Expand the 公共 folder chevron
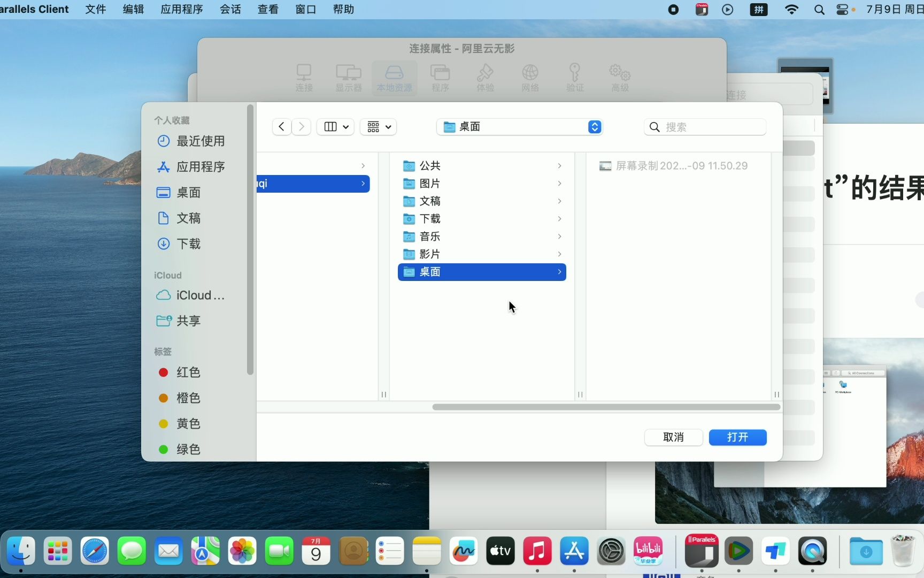Viewport: 924px width, 578px height. pyautogui.click(x=559, y=166)
